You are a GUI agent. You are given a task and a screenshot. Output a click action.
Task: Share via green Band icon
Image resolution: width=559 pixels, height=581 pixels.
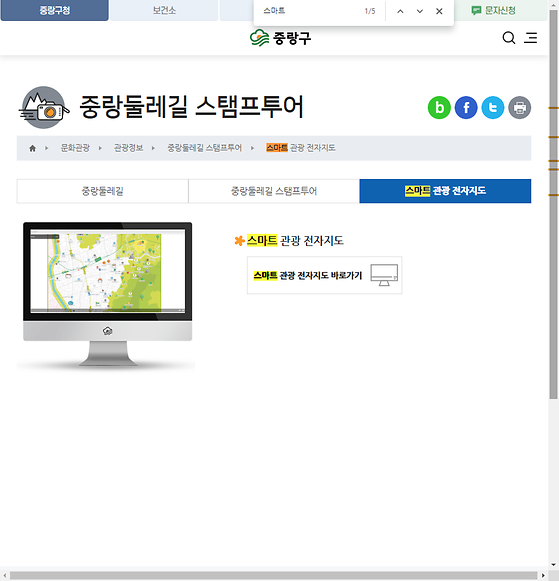(439, 108)
